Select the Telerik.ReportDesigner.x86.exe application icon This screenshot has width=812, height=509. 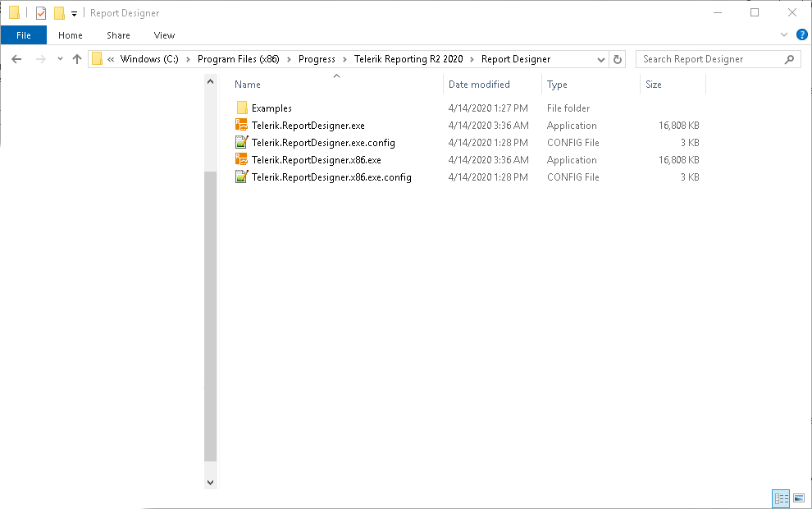(x=241, y=159)
